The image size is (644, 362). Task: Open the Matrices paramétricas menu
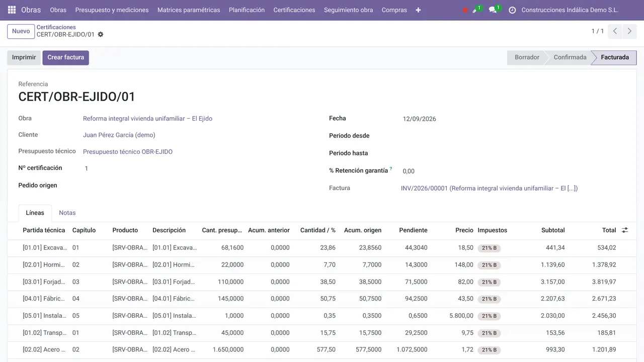pyautogui.click(x=189, y=10)
